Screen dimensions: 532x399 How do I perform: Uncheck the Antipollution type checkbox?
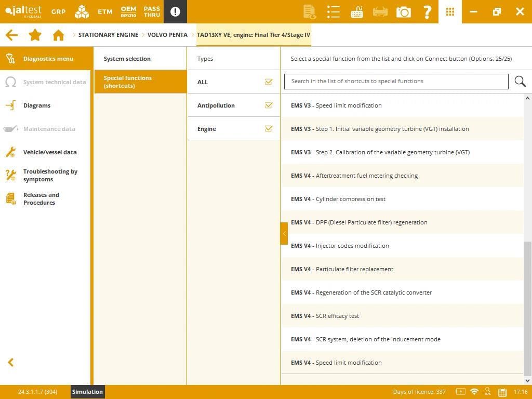pyautogui.click(x=269, y=105)
